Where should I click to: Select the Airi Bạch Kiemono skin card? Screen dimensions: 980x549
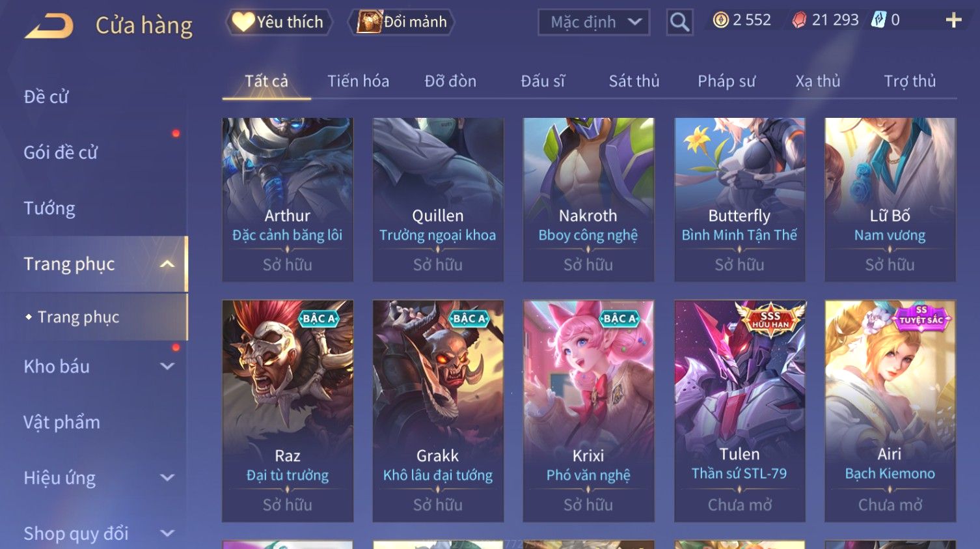tap(890, 411)
